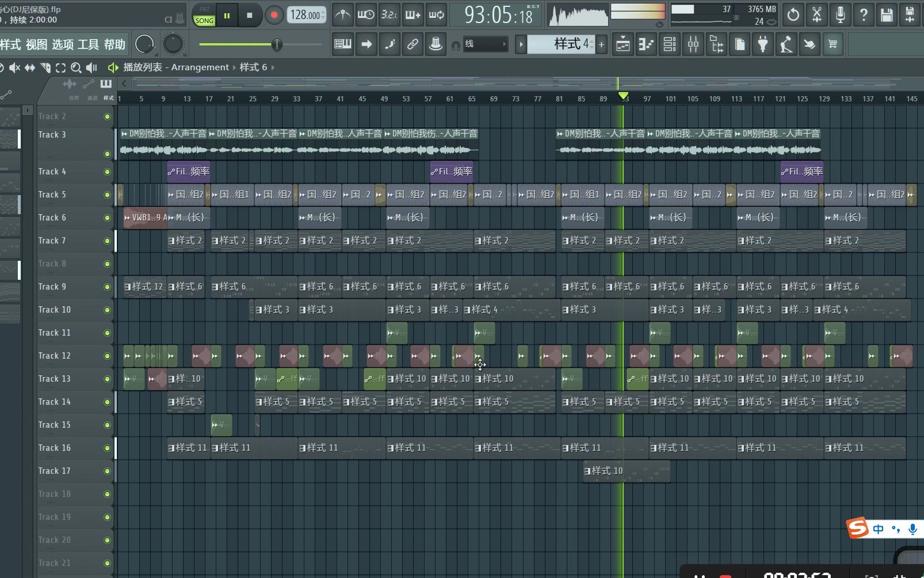Click the arrow left of pattern selector
The image size is (924, 578).
click(521, 44)
